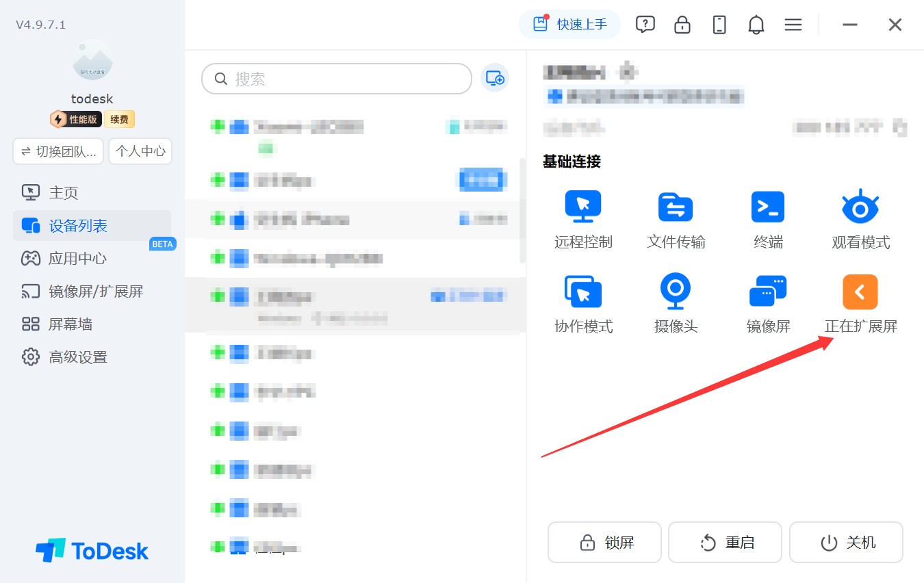Open 个人中心 personal center

pos(140,151)
